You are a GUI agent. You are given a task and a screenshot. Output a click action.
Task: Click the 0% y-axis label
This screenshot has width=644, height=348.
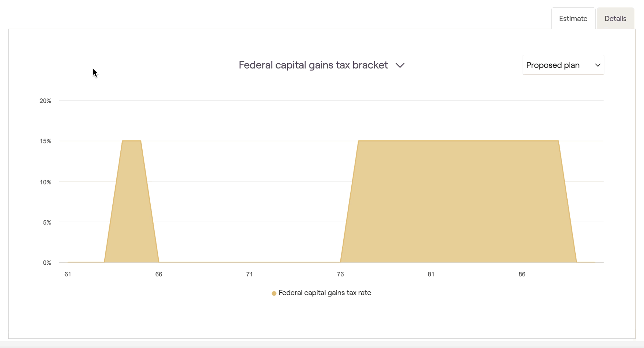point(47,263)
